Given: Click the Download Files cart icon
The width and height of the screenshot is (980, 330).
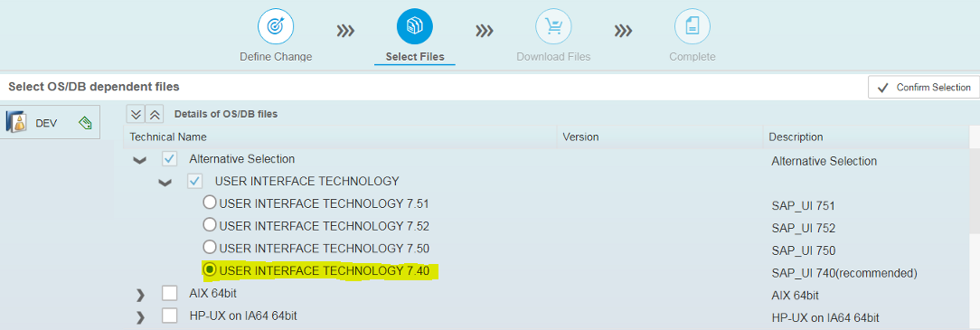Looking at the screenshot, I should click(553, 27).
